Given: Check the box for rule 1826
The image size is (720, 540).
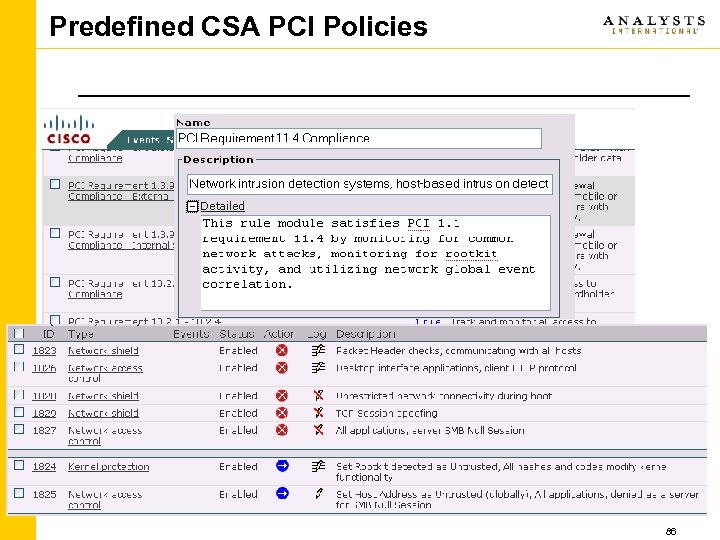Looking at the screenshot, I should pos(19,366).
